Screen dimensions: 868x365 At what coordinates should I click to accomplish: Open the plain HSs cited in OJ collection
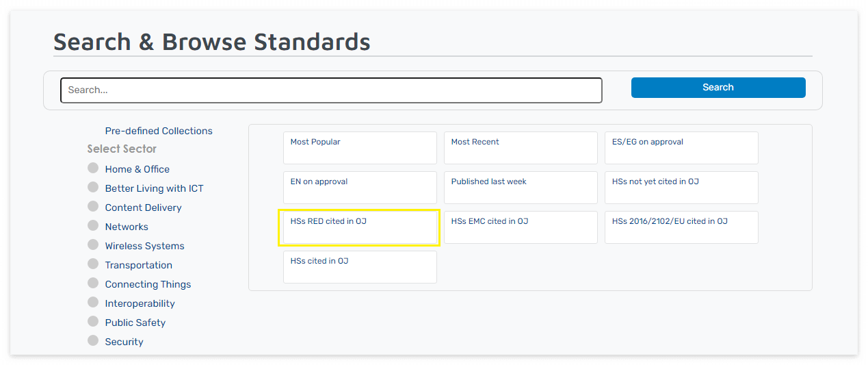tap(360, 267)
